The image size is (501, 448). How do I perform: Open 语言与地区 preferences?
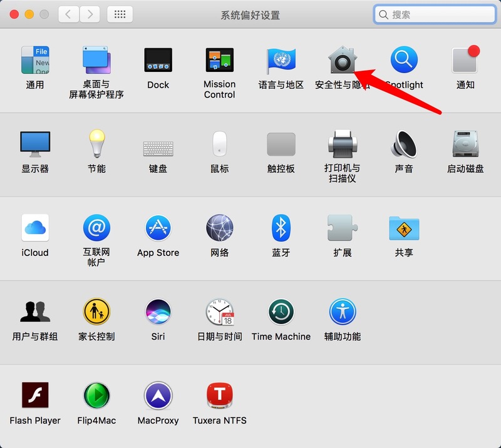pos(281,61)
